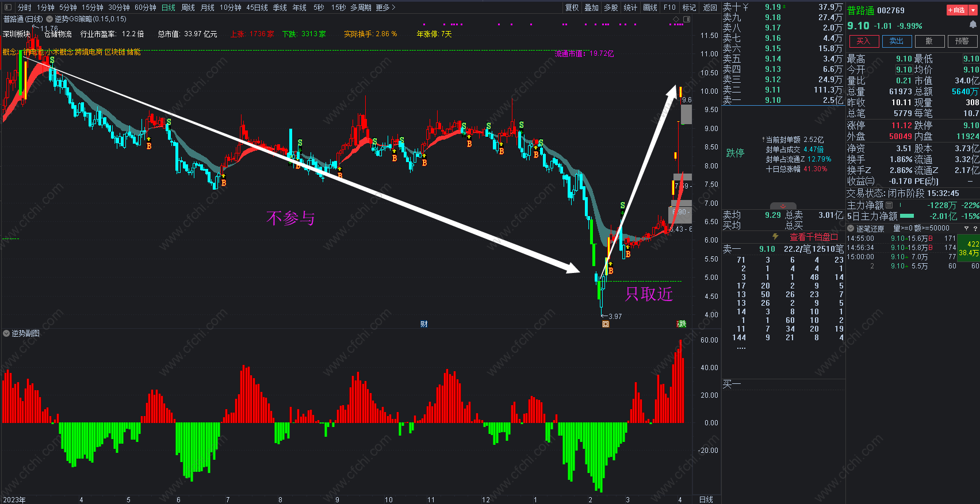Click the 小米概念 concept tag
Viewport: 980px width, 504px height.
[x=60, y=52]
